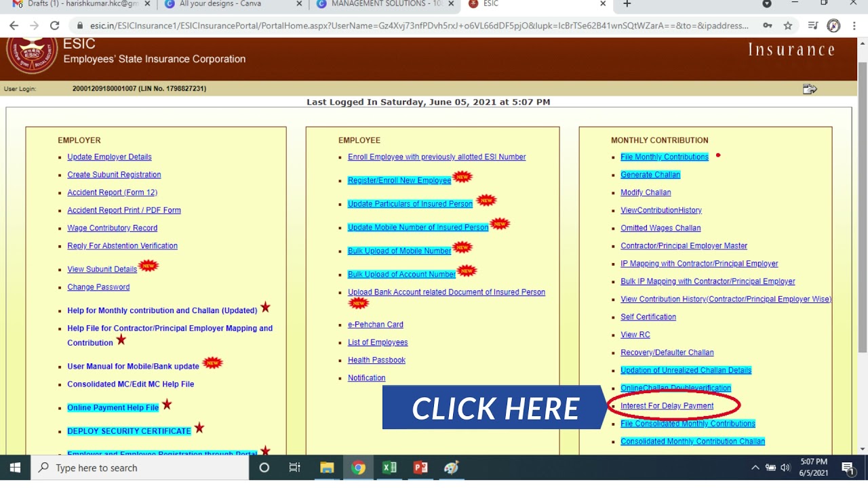Open View Subunit Details link

point(102,270)
